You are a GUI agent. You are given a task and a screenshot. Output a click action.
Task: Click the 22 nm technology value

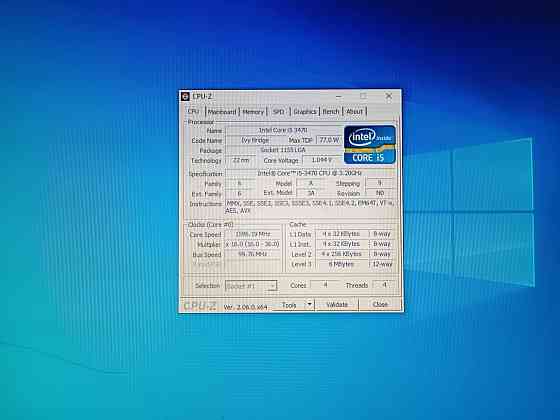pos(241,160)
